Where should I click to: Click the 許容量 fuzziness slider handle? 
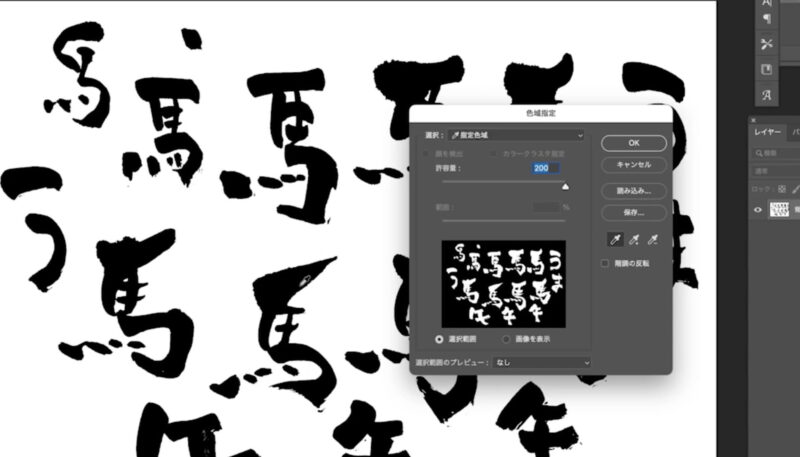565,187
